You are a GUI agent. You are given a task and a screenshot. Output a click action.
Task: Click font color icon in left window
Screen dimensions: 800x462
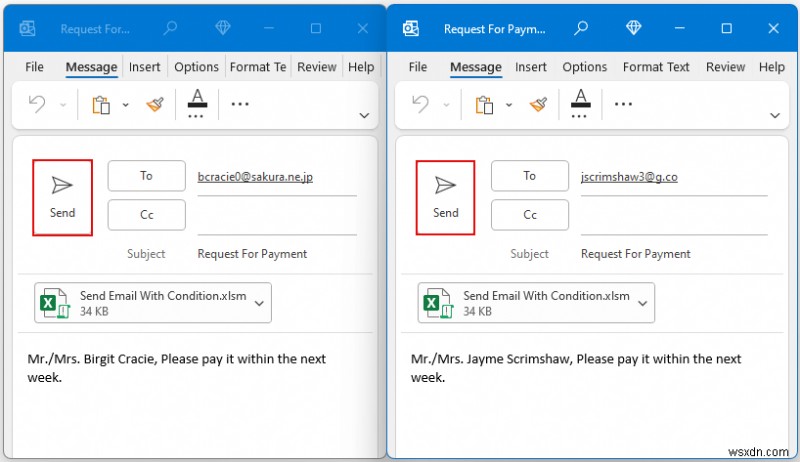click(197, 102)
